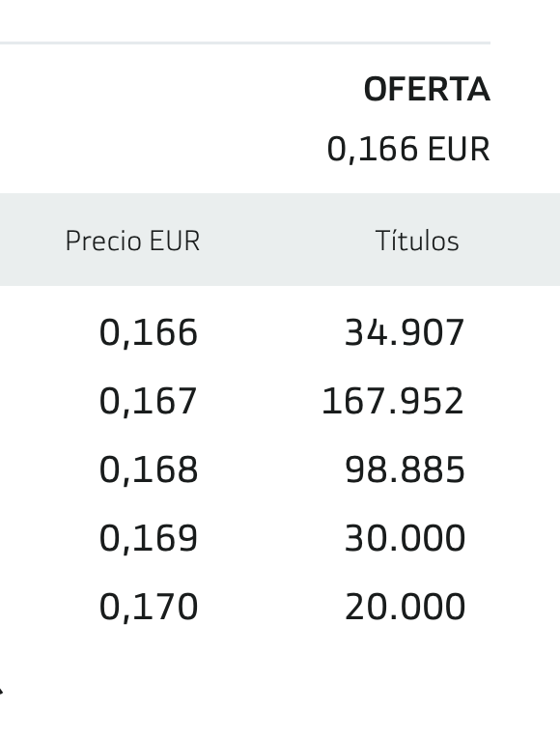The height and width of the screenshot is (739, 560).
Task: Select the 0,166 EUR offer value
Action: [408, 149]
